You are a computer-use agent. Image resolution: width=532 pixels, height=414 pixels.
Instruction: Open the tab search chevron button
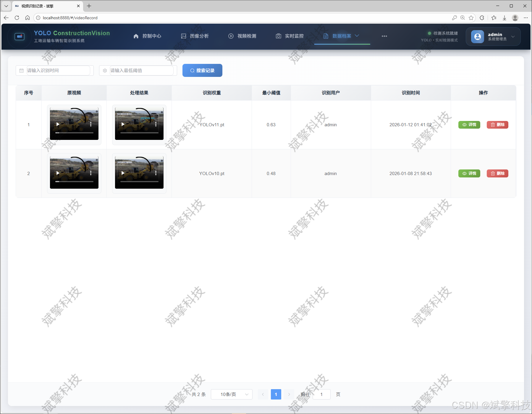tap(6, 6)
